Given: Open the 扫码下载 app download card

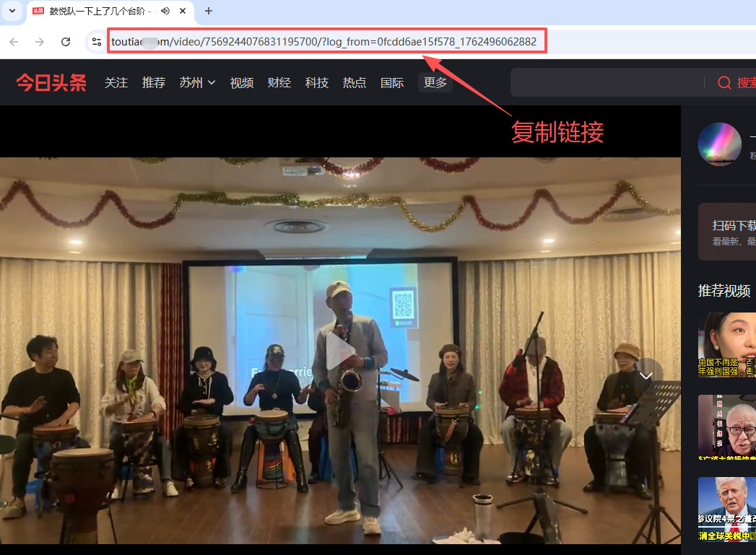Looking at the screenshot, I should pos(727,232).
